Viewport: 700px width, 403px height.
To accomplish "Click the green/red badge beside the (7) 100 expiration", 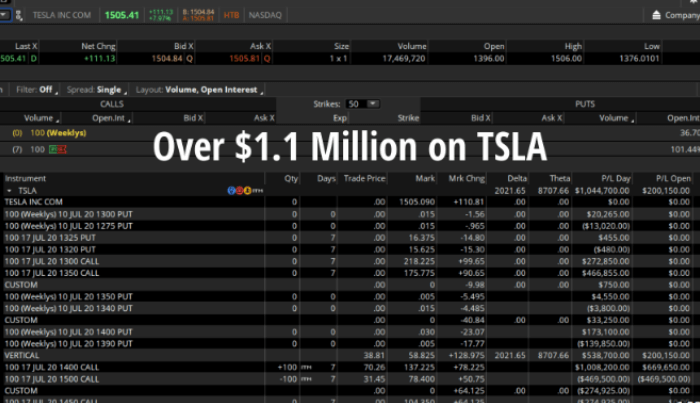I will tap(58, 149).
